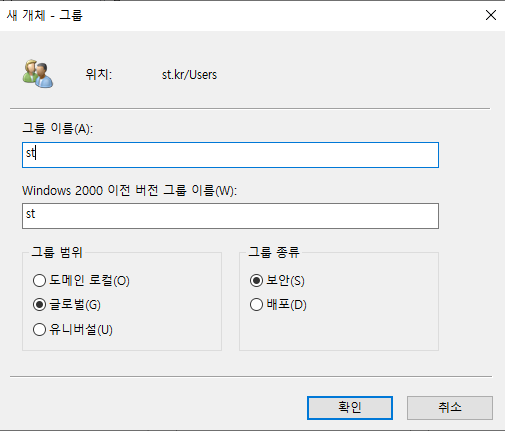The image size is (505, 431).
Task: Choose the 글로벌(G) group scope
Action: 67,305
